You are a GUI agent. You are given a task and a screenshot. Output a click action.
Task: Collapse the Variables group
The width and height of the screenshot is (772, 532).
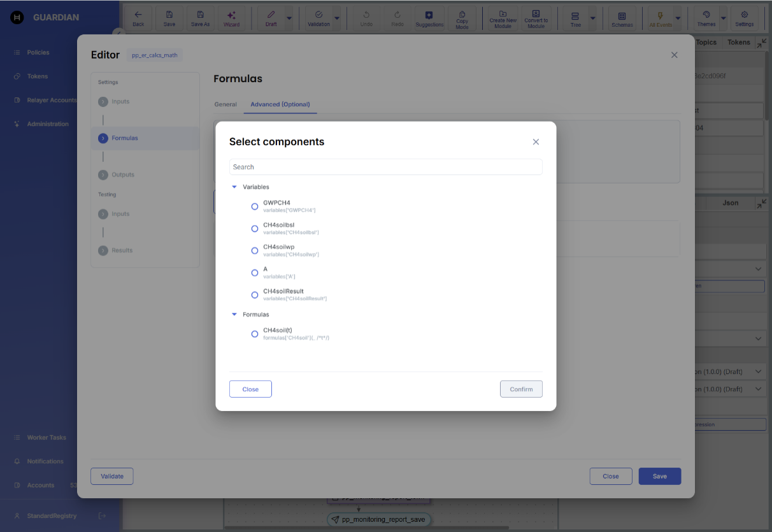click(x=234, y=187)
